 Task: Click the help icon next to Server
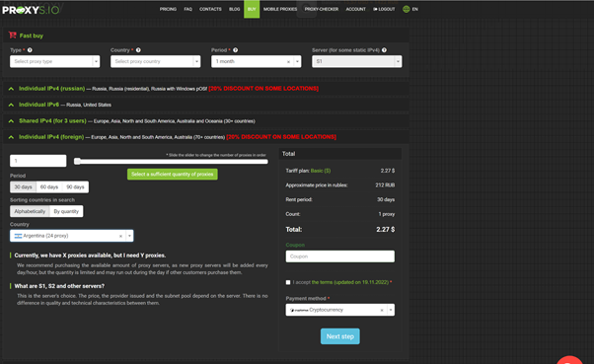pyautogui.click(x=384, y=50)
